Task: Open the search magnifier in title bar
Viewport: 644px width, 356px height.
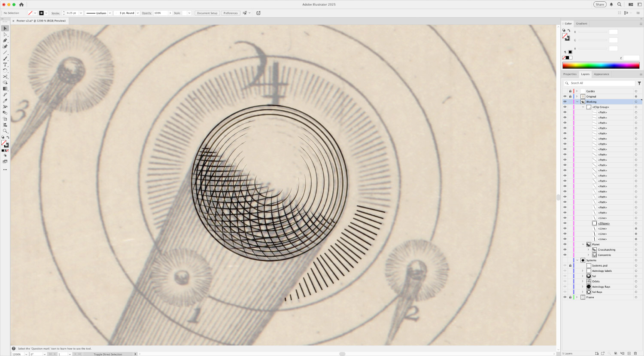Action: point(620,4)
